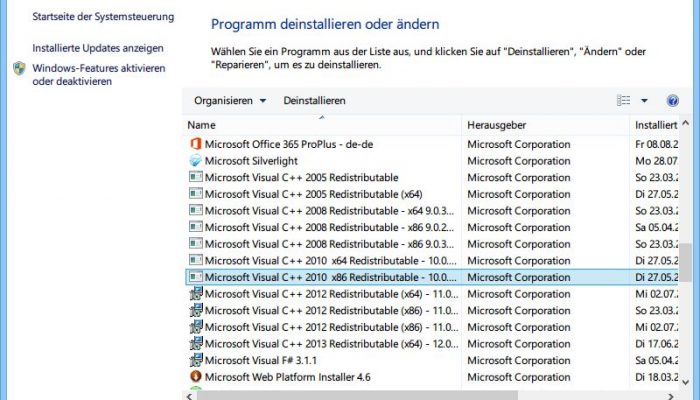The height and width of the screenshot is (400, 700).
Task: Click the vertical scrollbar thumb of the list
Action: coord(686,262)
